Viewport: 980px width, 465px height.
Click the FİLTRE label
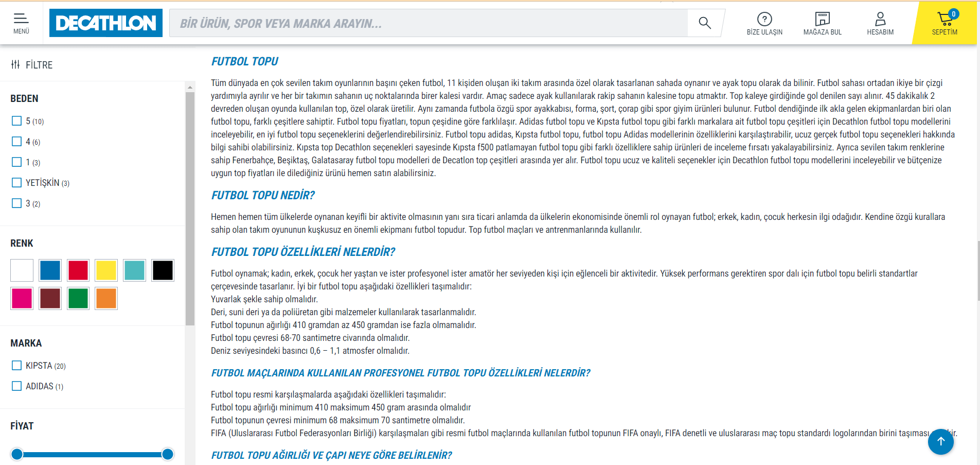[39, 64]
